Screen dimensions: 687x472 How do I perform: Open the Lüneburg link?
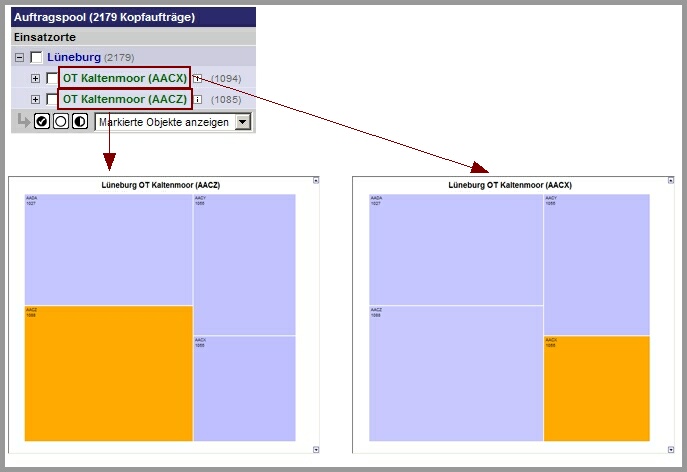click(x=73, y=57)
